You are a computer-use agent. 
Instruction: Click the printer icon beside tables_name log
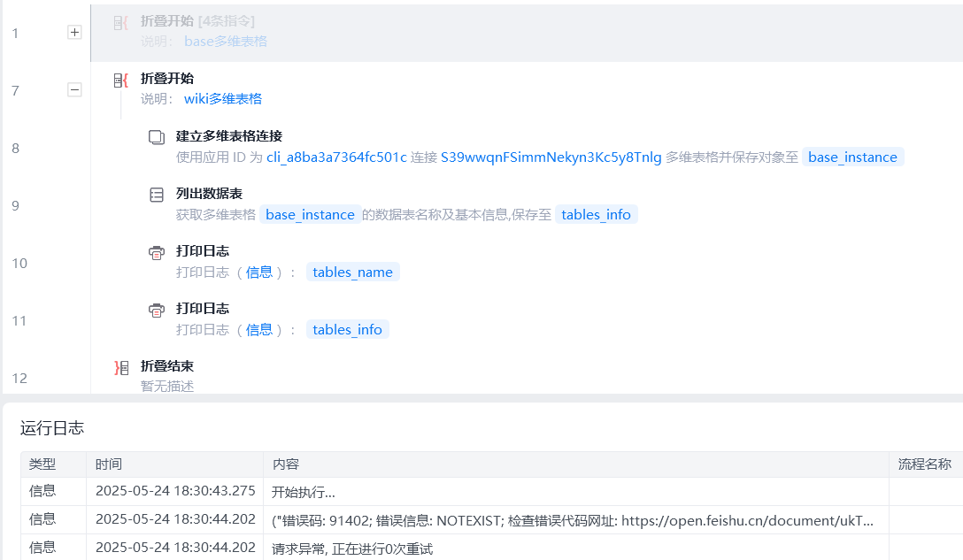tap(157, 252)
